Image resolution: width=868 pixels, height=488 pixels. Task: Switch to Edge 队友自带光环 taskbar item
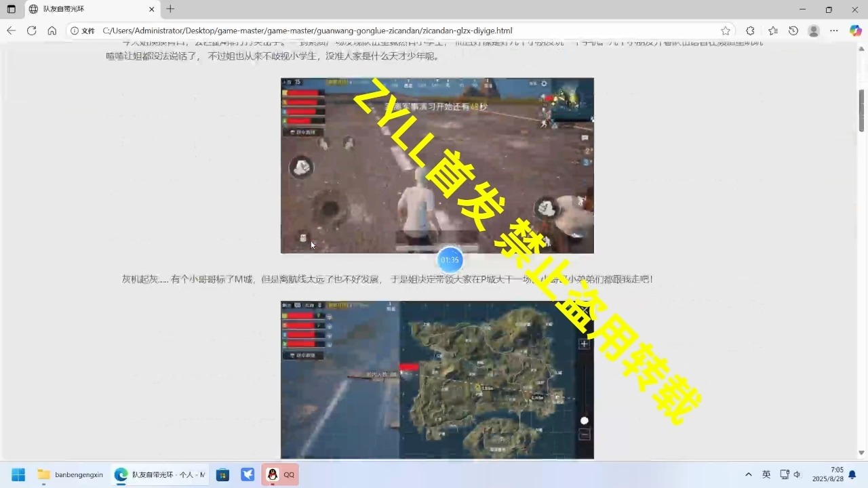pos(159,474)
